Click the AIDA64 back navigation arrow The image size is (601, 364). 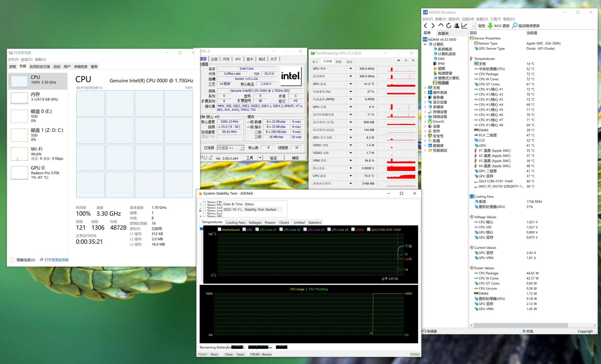pos(426,26)
